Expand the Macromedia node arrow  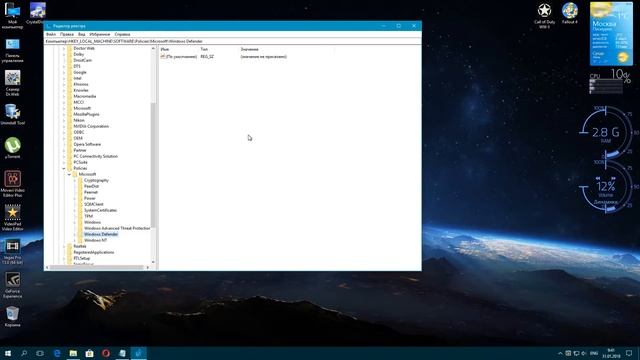pos(64,96)
